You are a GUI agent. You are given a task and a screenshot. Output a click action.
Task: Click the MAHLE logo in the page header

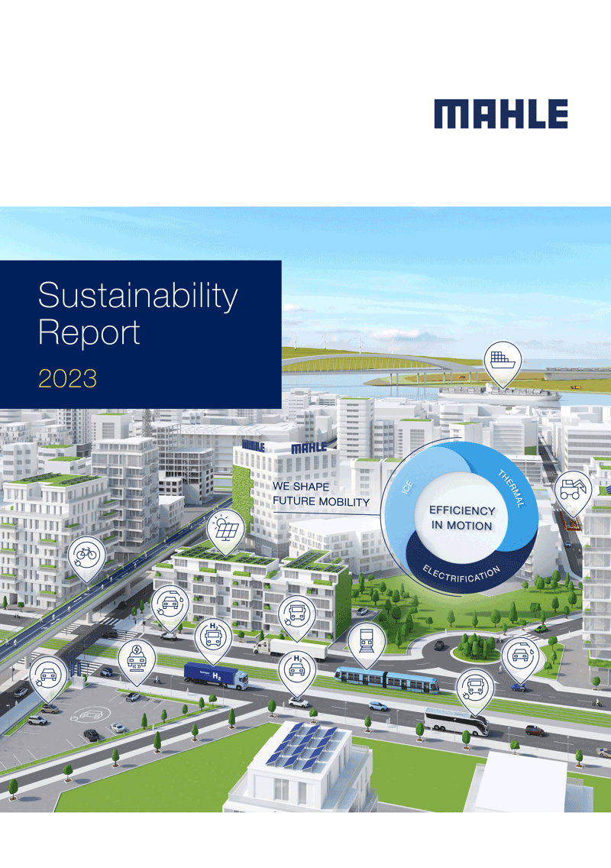pos(501,114)
